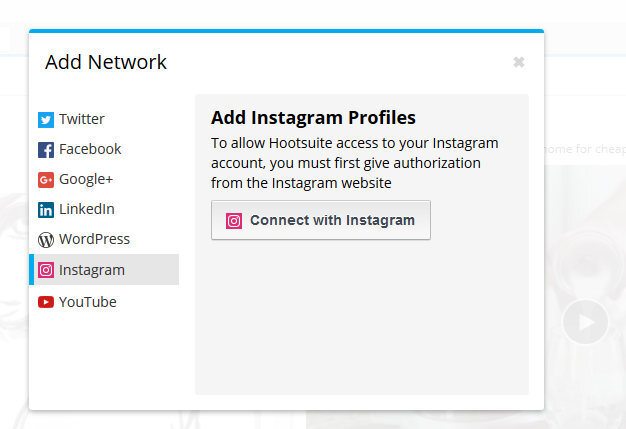This screenshot has width=626, height=429.
Task: Click the Facebook logo icon
Action: tap(46, 150)
